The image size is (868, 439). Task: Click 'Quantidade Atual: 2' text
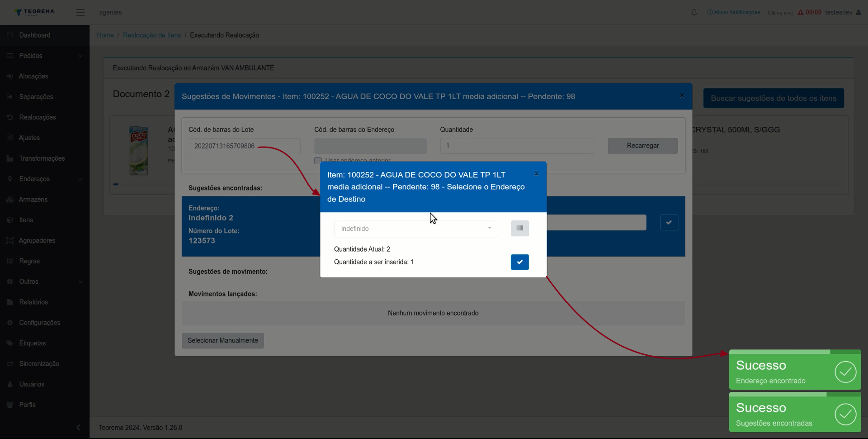362,249
